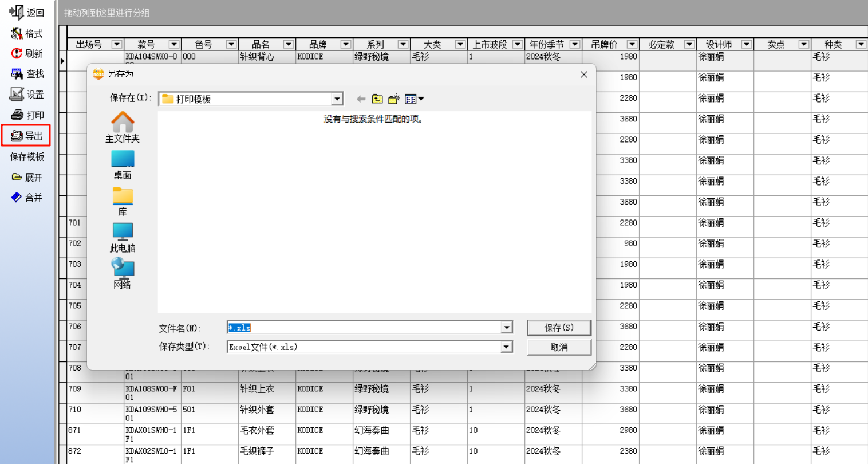Click the 保存类型 Excel文件 combo box

[369, 347]
